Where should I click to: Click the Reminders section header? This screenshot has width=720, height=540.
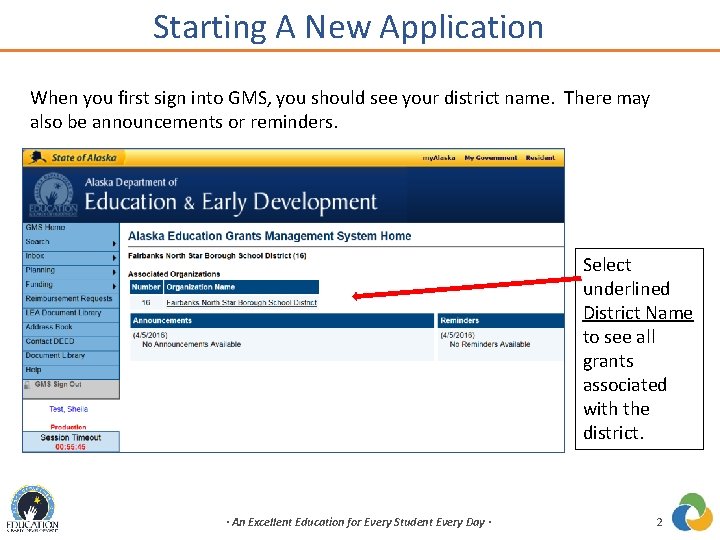[x=501, y=321]
